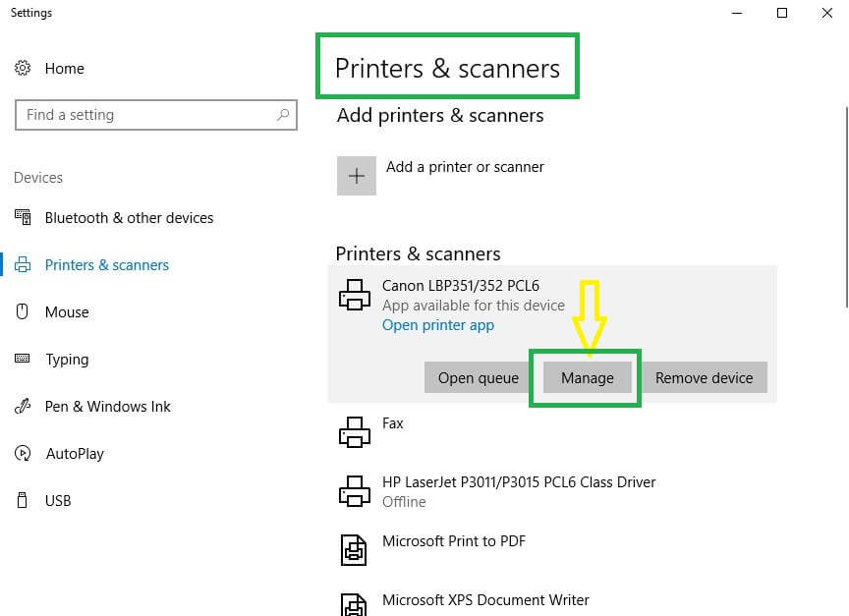Follow the Open printer app link
Screen dimensions: 849x616
click(x=438, y=325)
